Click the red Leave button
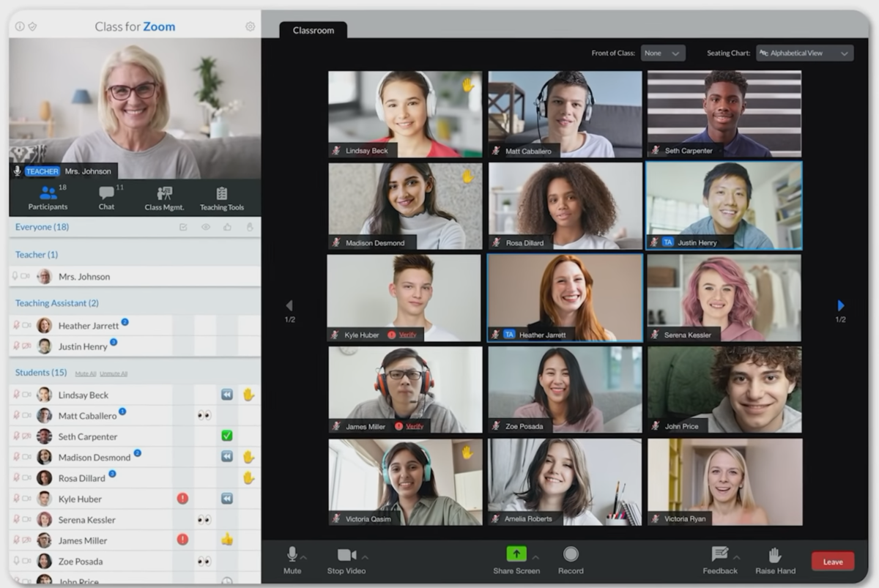The height and width of the screenshot is (588, 879). (x=833, y=562)
